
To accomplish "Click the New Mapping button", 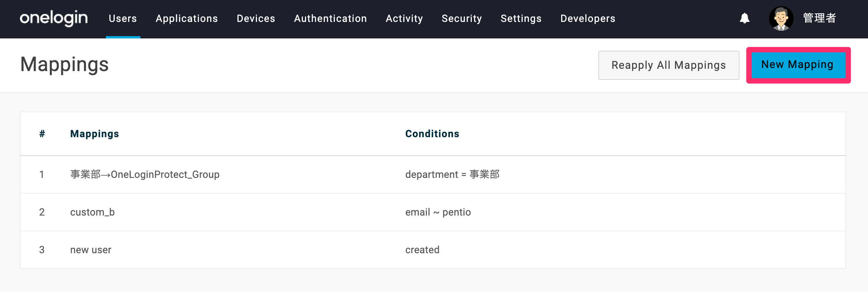I will pyautogui.click(x=798, y=65).
